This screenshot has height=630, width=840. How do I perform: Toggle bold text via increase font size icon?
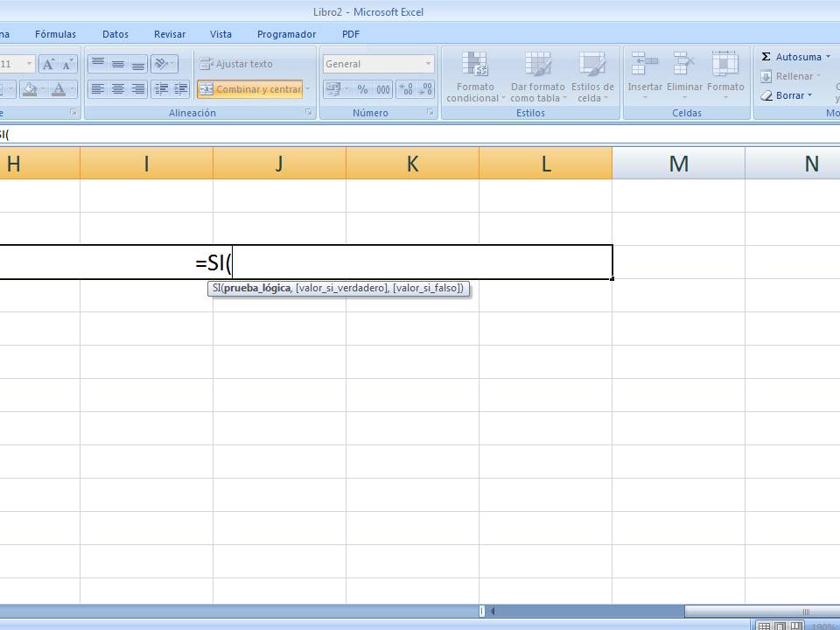point(48,64)
